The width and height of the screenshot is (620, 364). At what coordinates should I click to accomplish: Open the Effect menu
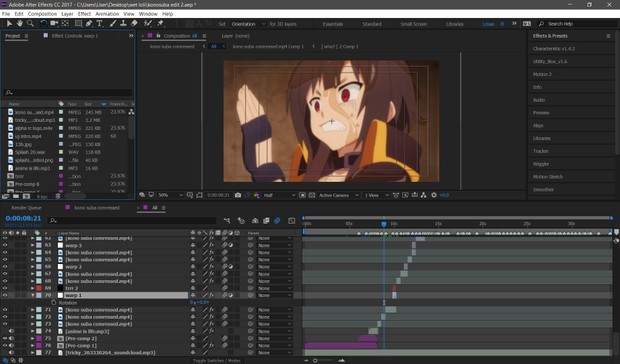tap(84, 14)
